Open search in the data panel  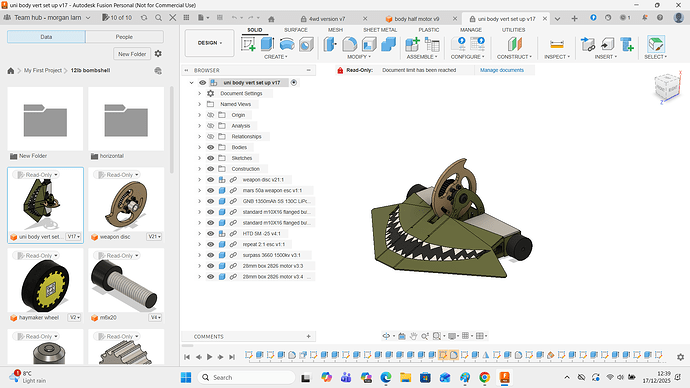click(158, 18)
